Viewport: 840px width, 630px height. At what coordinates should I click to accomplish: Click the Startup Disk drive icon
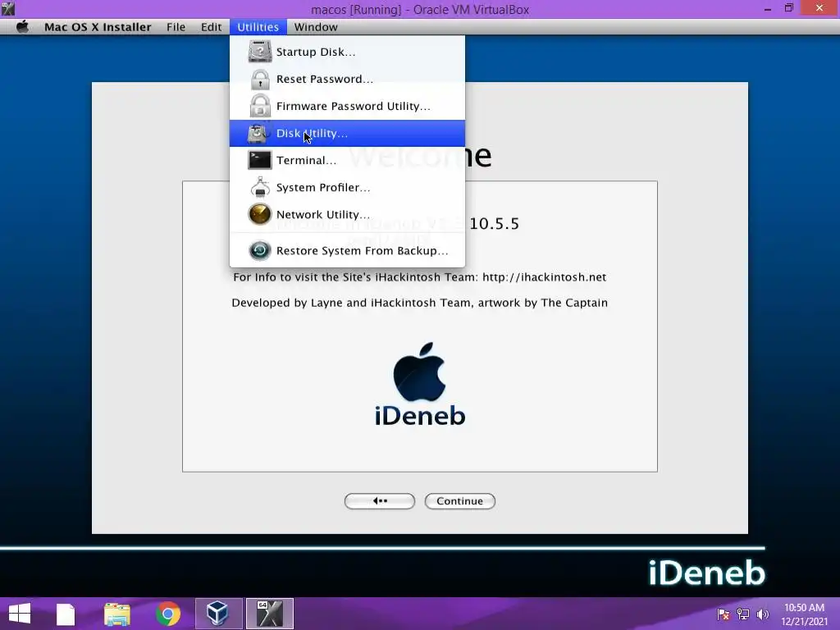(260, 52)
